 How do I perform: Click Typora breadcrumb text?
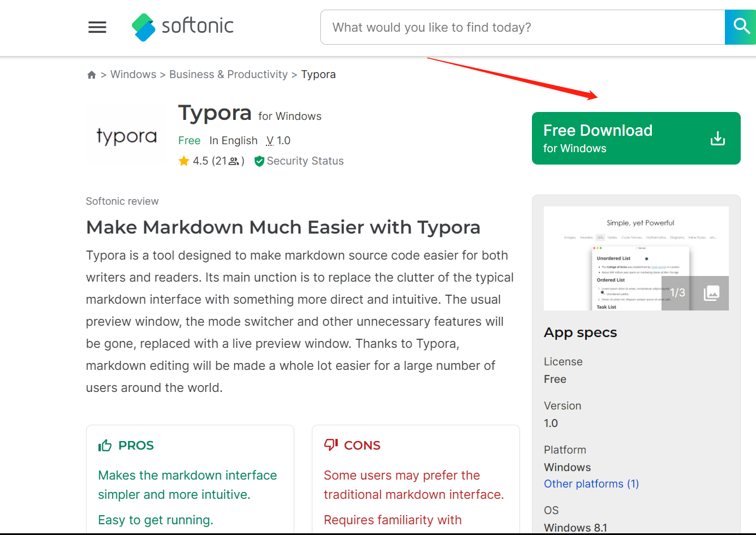click(318, 75)
